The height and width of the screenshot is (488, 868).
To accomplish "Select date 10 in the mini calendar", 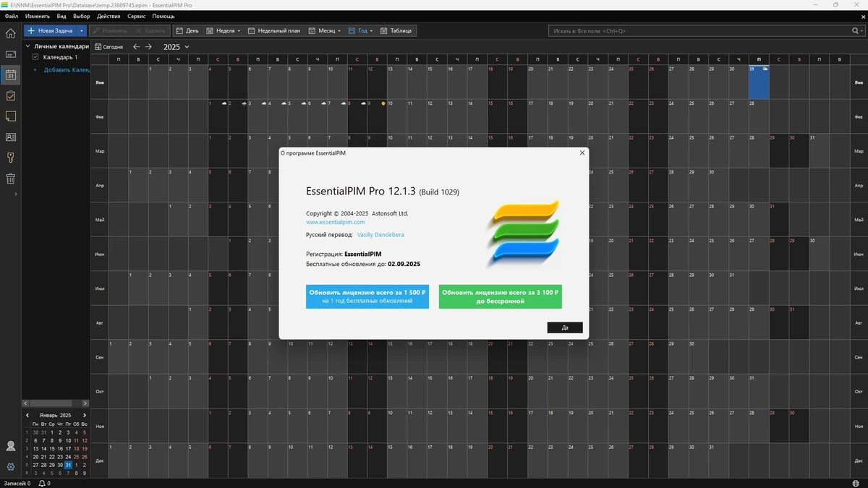I will coord(68,440).
